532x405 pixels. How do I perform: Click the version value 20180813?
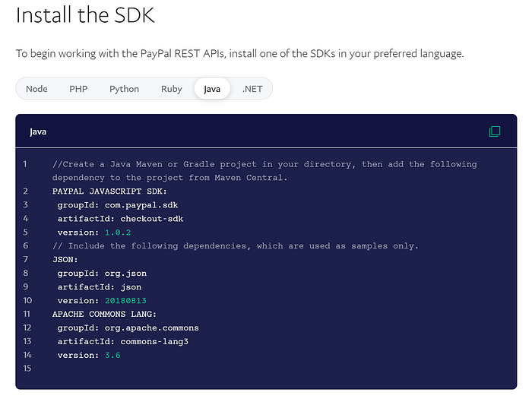tap(125, 301)
